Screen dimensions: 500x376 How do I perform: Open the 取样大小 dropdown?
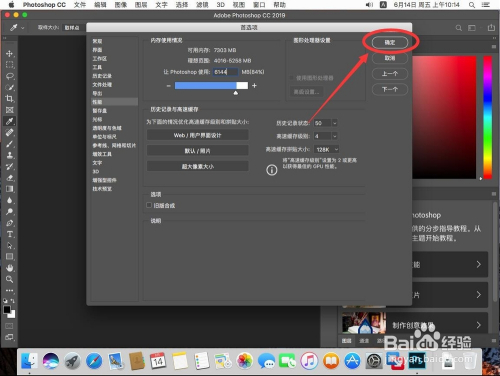point(72,28)
